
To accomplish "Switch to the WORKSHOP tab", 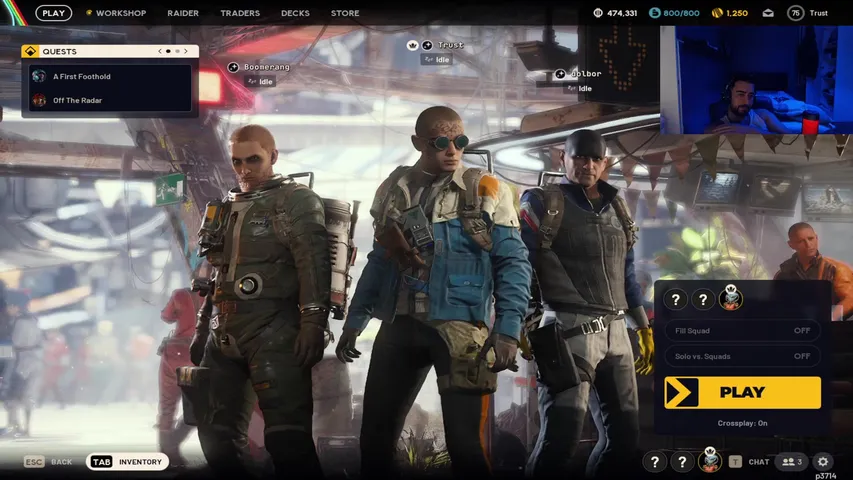I will [x=116, y=13].
